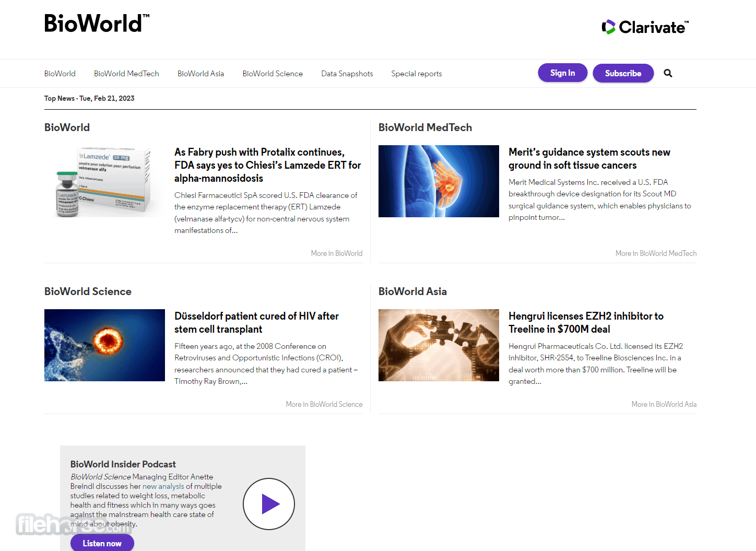
Task: Open the breast tissue illustration thumbnail
Action: (x=439, y=181)
